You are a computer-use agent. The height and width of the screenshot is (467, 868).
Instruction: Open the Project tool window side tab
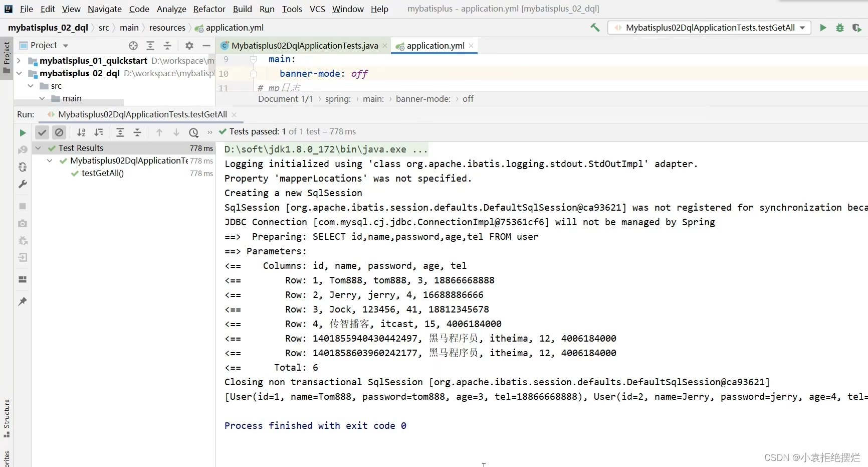7,57
